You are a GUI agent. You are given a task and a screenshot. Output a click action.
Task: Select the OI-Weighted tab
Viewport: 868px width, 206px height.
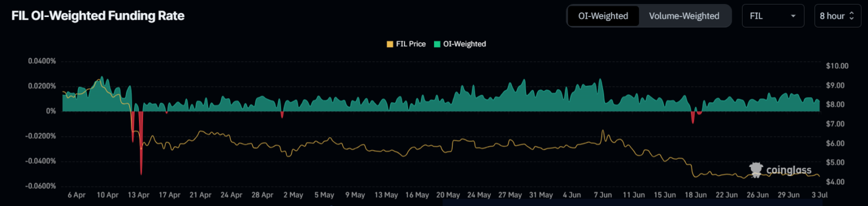pyautogui.click(x=604, y=16)
